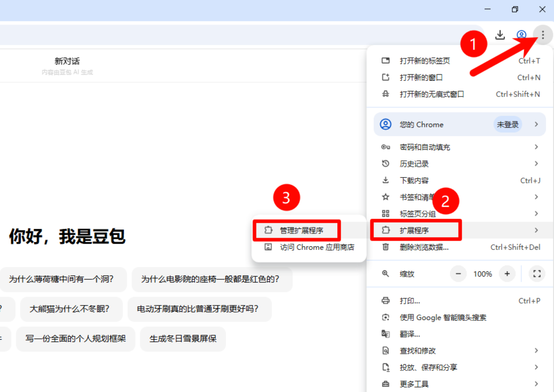Click the Google Lens icon in the menu

(x=385, y=317)
